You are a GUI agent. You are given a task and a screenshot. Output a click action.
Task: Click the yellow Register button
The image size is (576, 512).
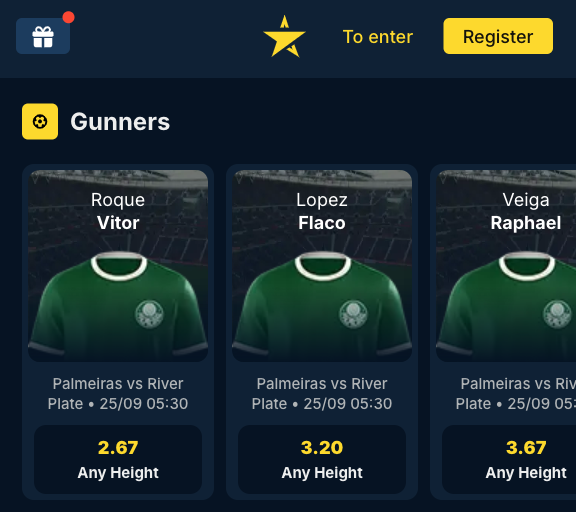point(498,36)
